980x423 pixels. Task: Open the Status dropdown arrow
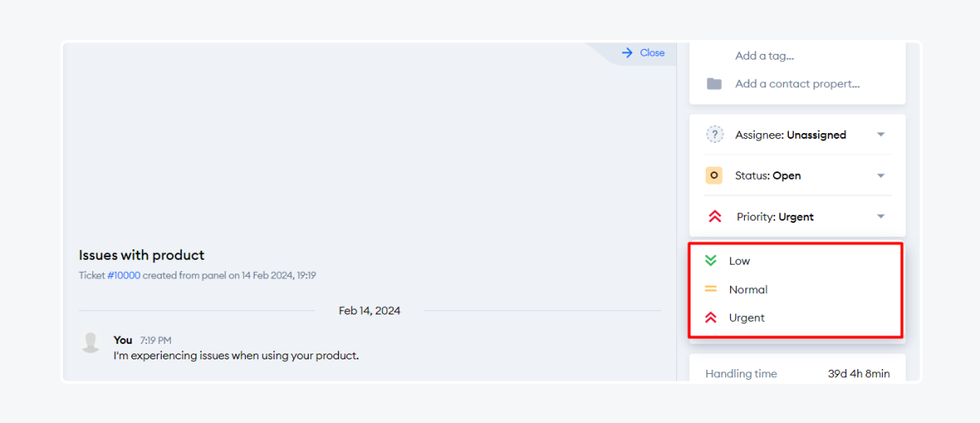pyautogui.click(x=880, y=176)
